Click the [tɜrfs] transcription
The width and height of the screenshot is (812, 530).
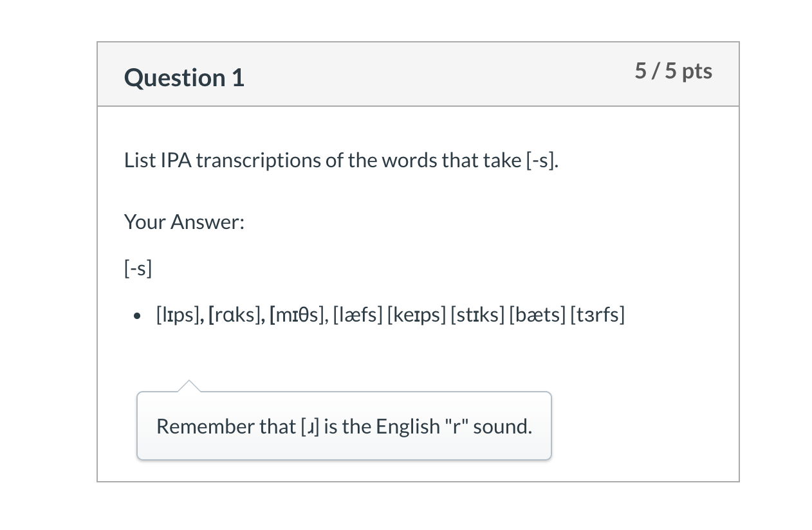[x=598, y=315]
